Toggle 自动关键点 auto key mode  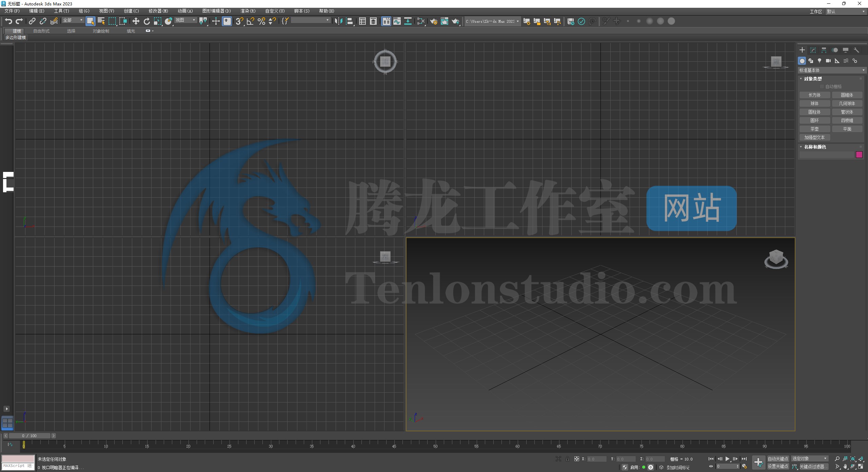click(778, 459)
